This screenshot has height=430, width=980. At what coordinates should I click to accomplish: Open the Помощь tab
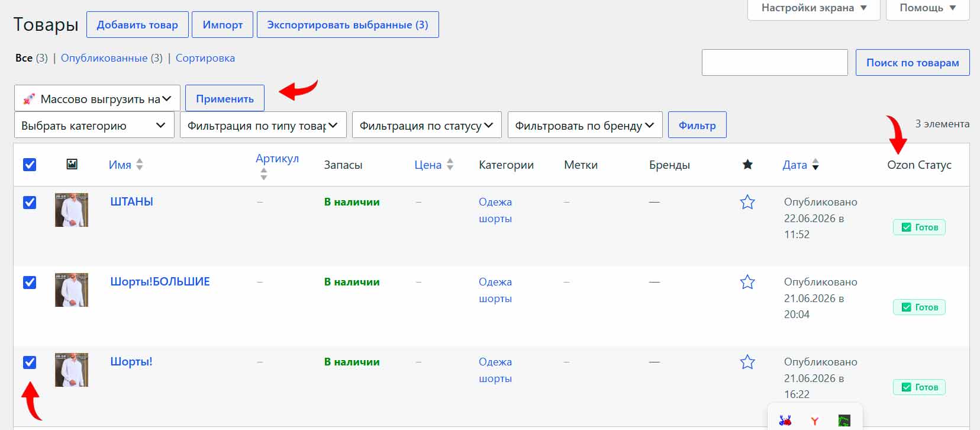pos(927,8)
